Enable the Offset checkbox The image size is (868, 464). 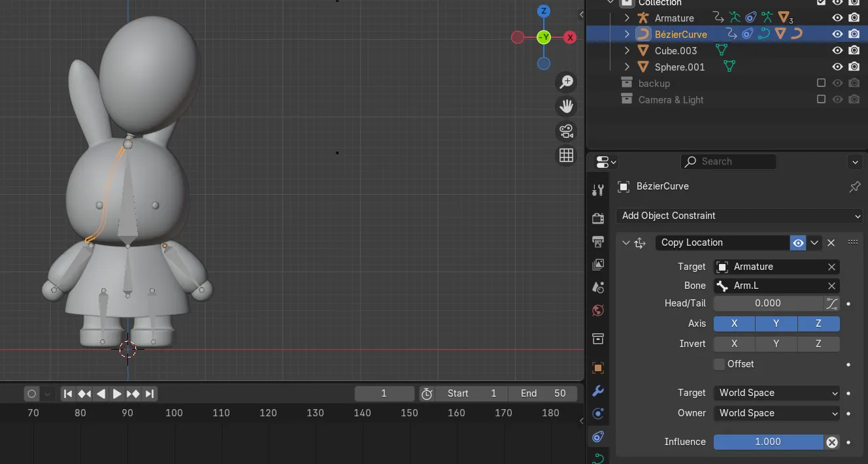pos(719,364)
